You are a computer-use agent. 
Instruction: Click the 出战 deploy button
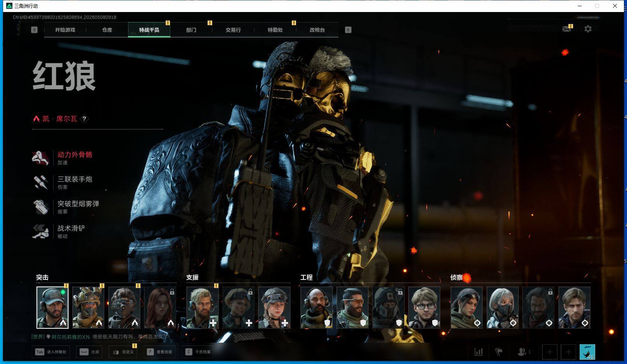90,352
